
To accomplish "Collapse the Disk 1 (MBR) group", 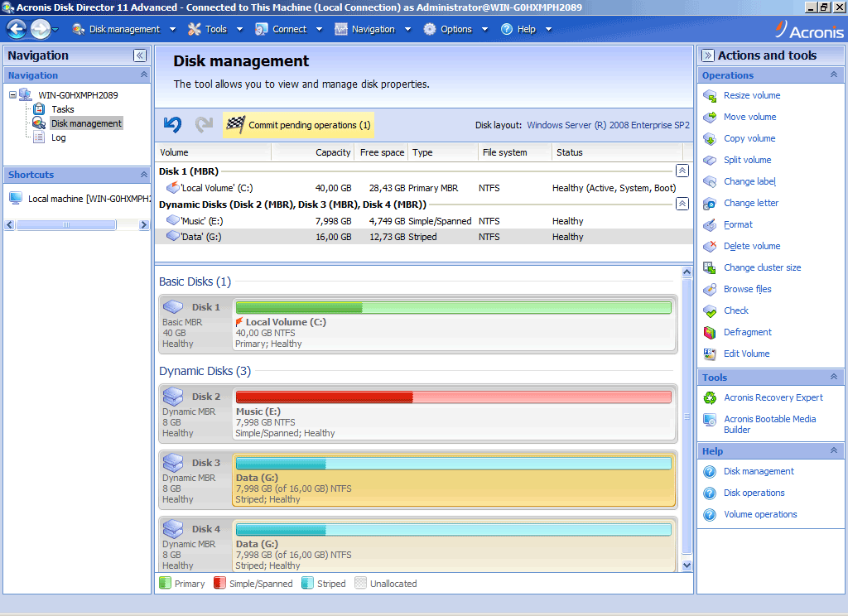I will [682, 171].
